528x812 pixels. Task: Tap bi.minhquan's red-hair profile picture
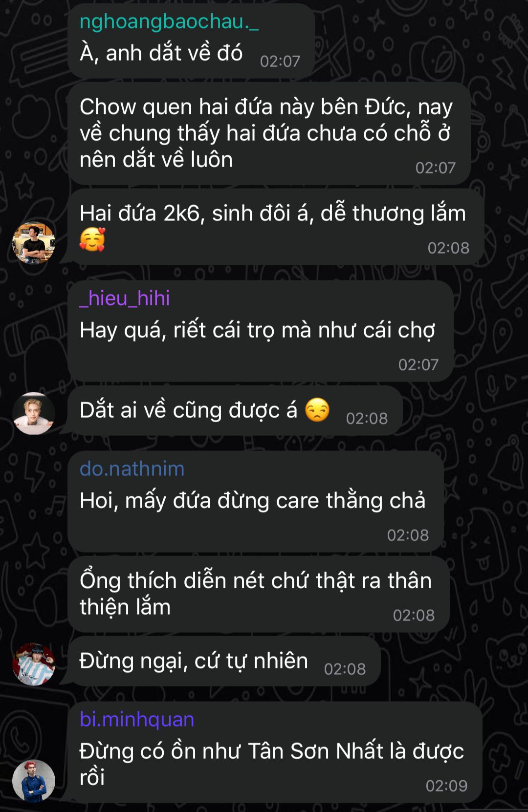tap(34, 781)
